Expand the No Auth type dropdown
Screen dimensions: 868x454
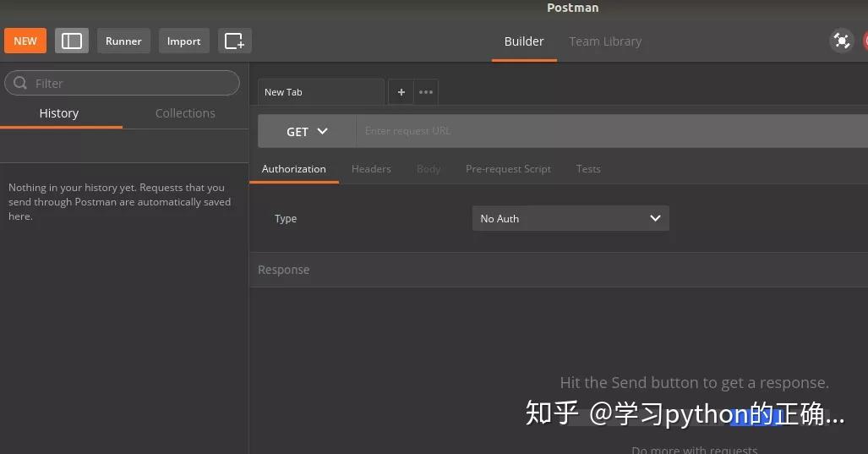[x=570, y=219]
